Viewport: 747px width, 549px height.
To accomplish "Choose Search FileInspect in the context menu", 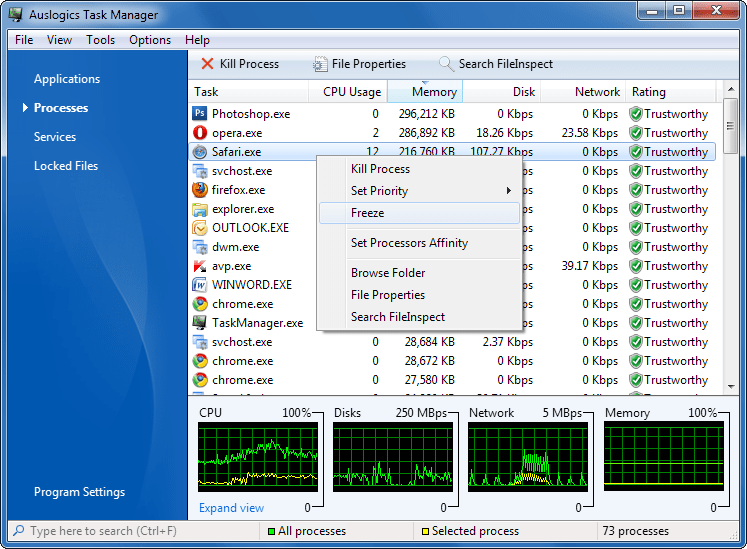I will (419, 317).
